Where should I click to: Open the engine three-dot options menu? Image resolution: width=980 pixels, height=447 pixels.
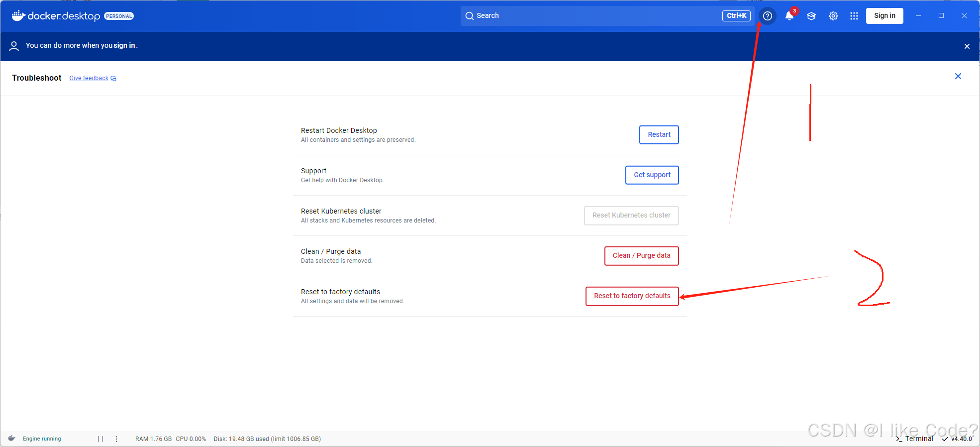116,439
